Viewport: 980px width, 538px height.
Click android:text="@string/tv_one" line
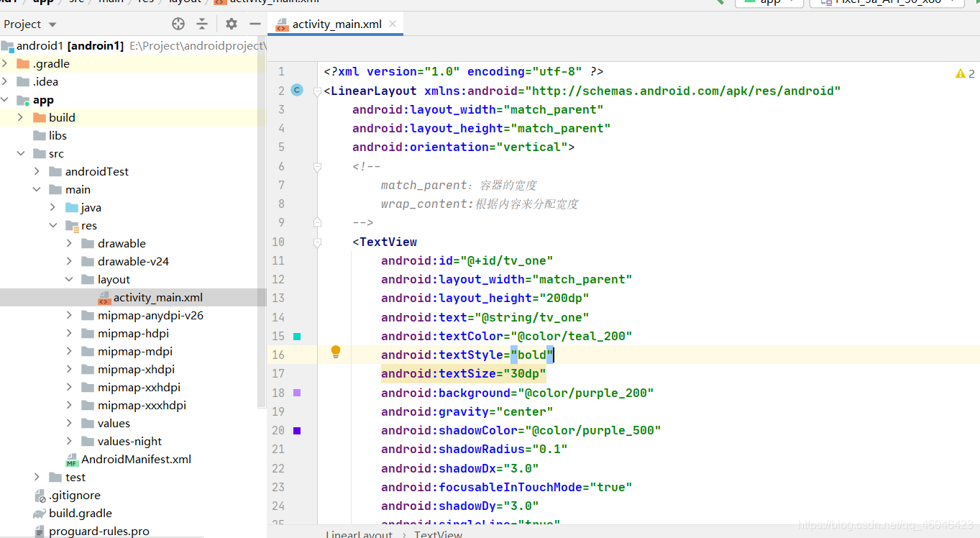click(x=485, y=317)
